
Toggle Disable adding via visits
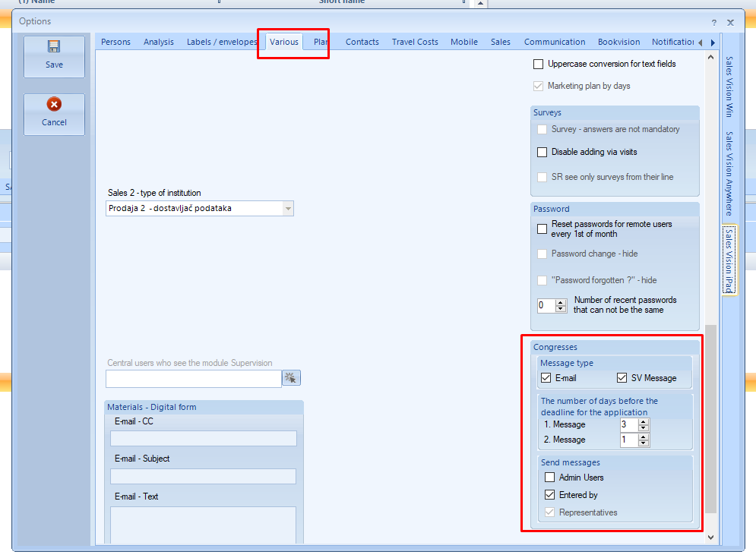pos(542,152)
